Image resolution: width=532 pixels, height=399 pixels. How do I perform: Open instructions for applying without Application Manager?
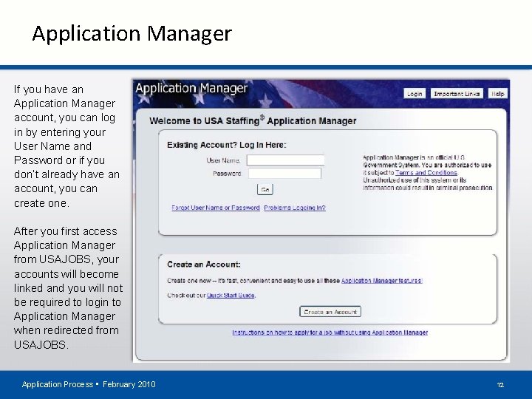(x=330, y=332)
